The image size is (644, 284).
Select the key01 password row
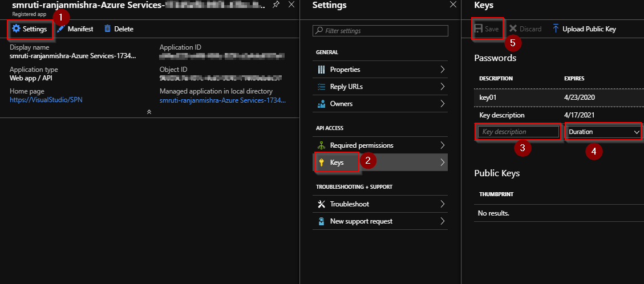pos(559,98)
